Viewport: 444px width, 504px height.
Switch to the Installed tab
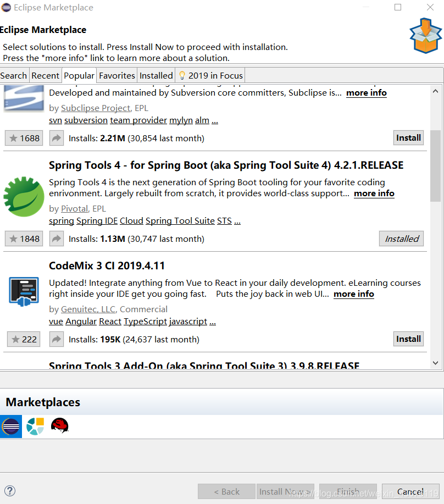(156, 75)
